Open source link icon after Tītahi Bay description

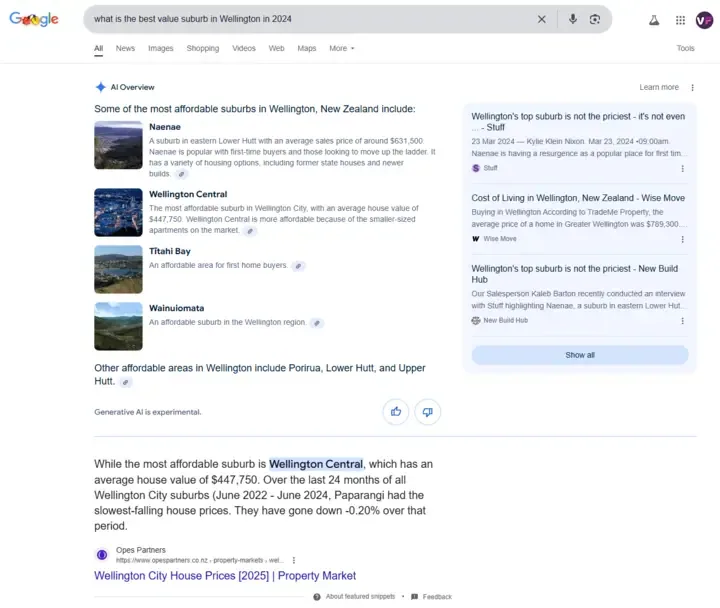[298, 266]
